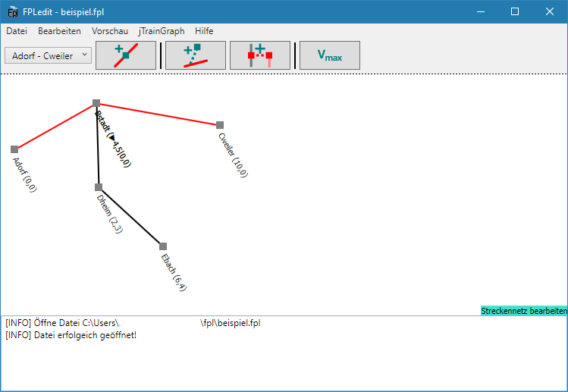Open the Adorf - Cweiler route dropdown
Image resolution: width=568 pixels, height=392 pixels.
click(x=48, y=56)
